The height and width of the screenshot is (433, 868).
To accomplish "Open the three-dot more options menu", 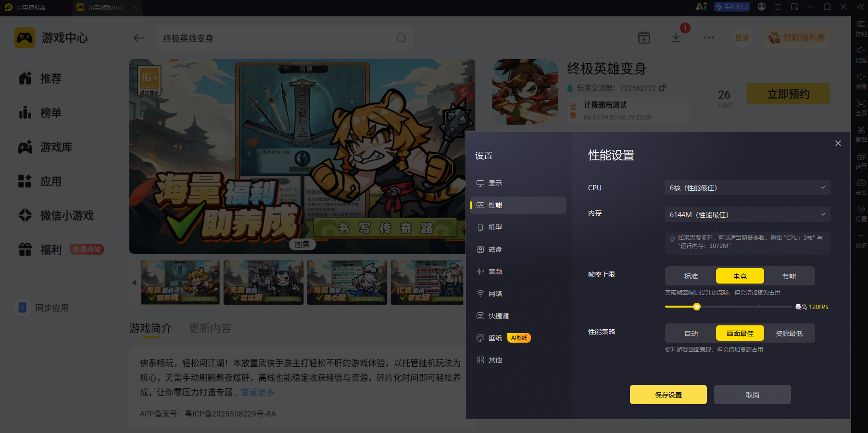I will pyautogui.click(x=709, y=37).
